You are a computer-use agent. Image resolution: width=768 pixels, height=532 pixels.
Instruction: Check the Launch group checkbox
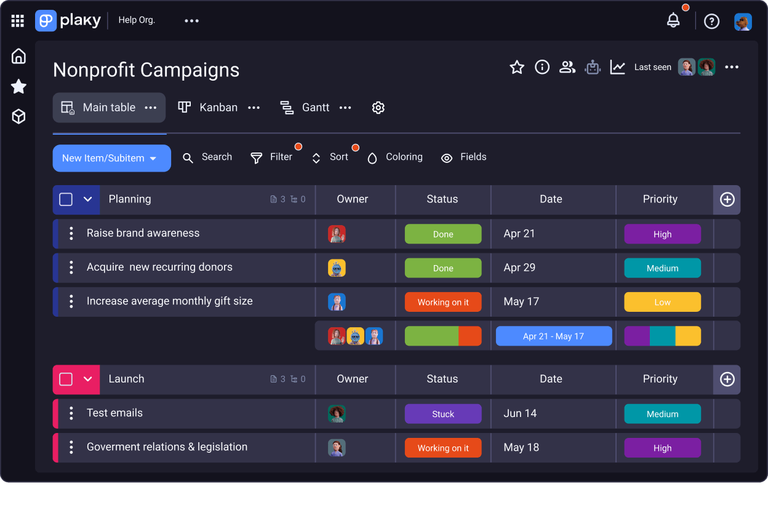(66, 379)
